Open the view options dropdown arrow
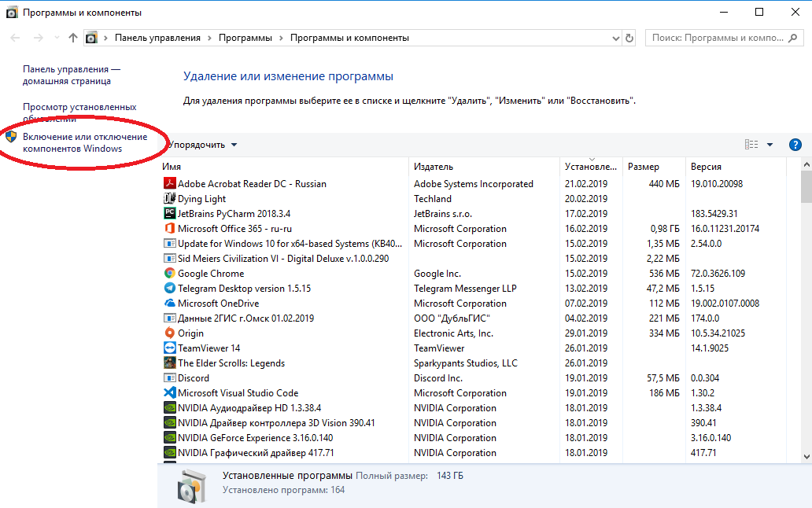 (770, 145)
